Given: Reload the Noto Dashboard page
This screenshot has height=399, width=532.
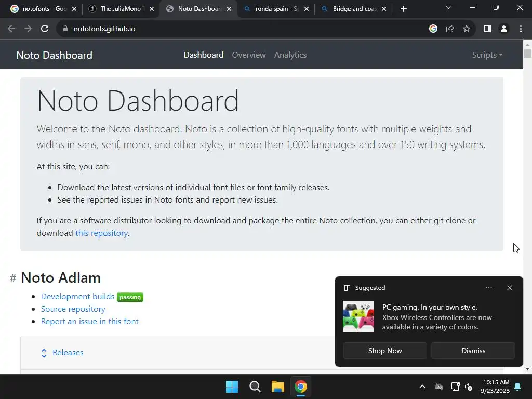Looking at the screenshot, I should (45, 29).
